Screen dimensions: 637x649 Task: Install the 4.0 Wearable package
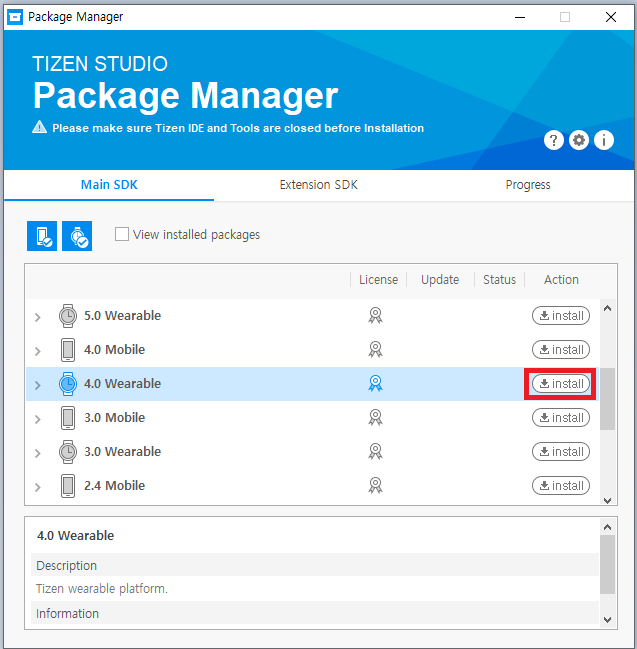tap(561, 384)
